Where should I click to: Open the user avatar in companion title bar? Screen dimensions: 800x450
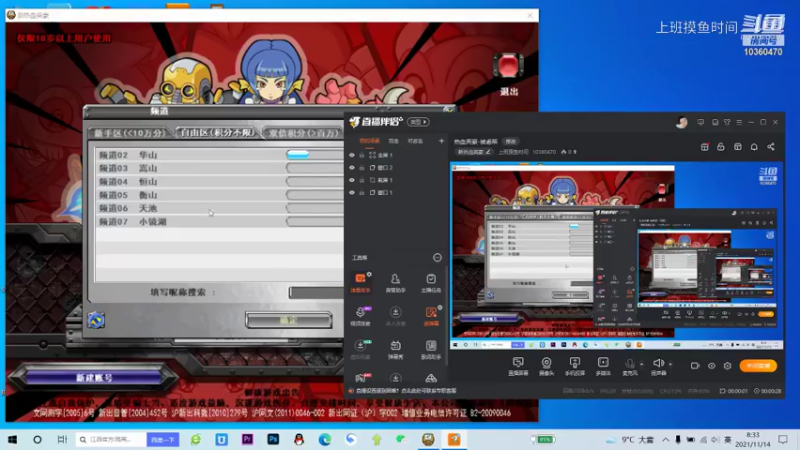682,122
